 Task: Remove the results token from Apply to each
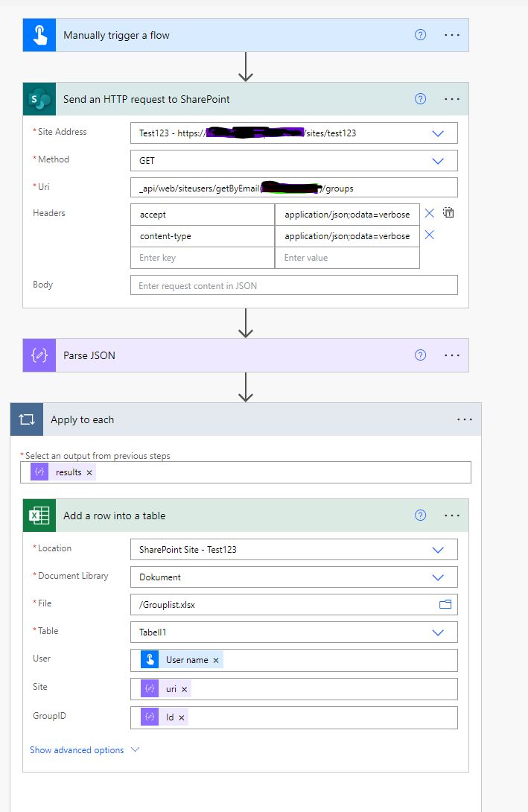pos(89,472)
